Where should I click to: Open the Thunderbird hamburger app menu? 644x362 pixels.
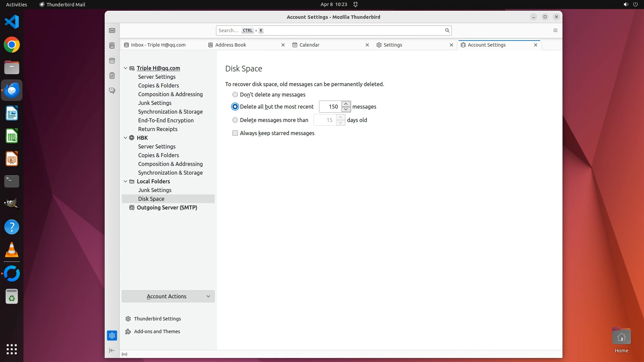click(555, 31)
